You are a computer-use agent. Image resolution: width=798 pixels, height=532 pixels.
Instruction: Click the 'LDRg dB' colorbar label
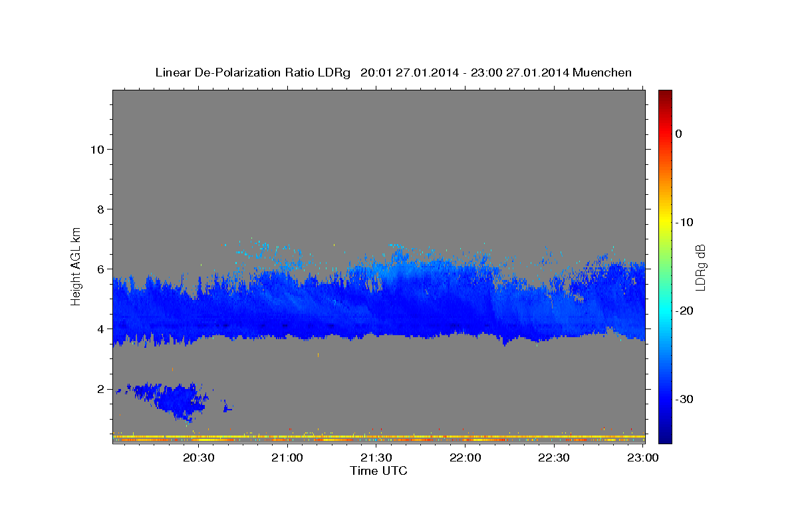coord(700,267)
